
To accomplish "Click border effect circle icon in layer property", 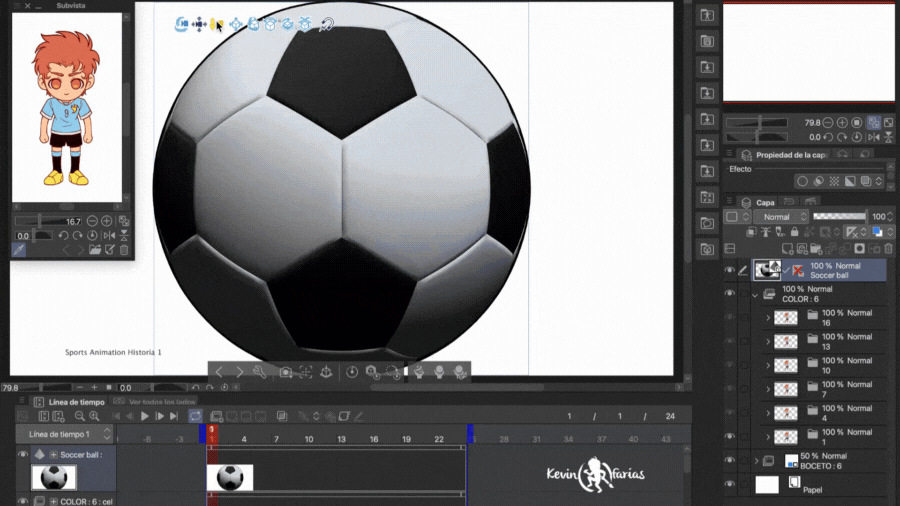I will 802,181.
